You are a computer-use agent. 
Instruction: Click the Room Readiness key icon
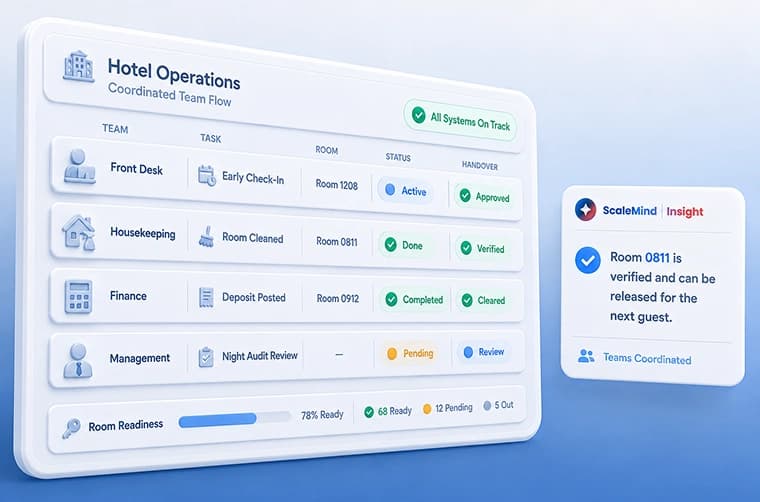tap(71, 428)
